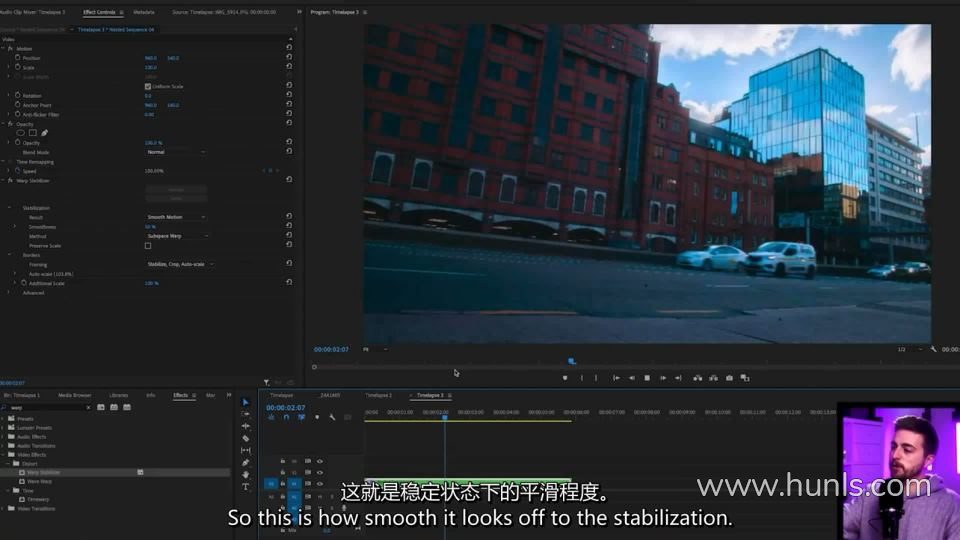This screenshot has height=540, width=960.
Task: Click the Program Monitor playhead marker
Action: 572,361
